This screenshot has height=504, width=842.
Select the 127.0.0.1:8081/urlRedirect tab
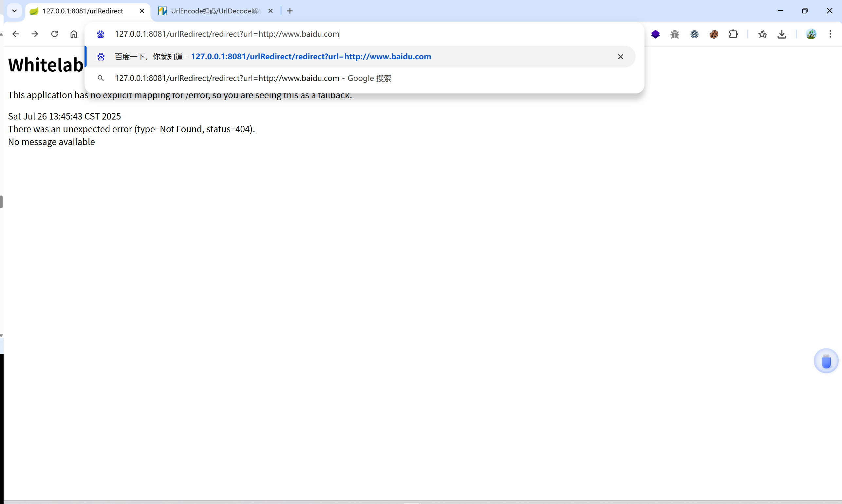click(x=83, y=11)
